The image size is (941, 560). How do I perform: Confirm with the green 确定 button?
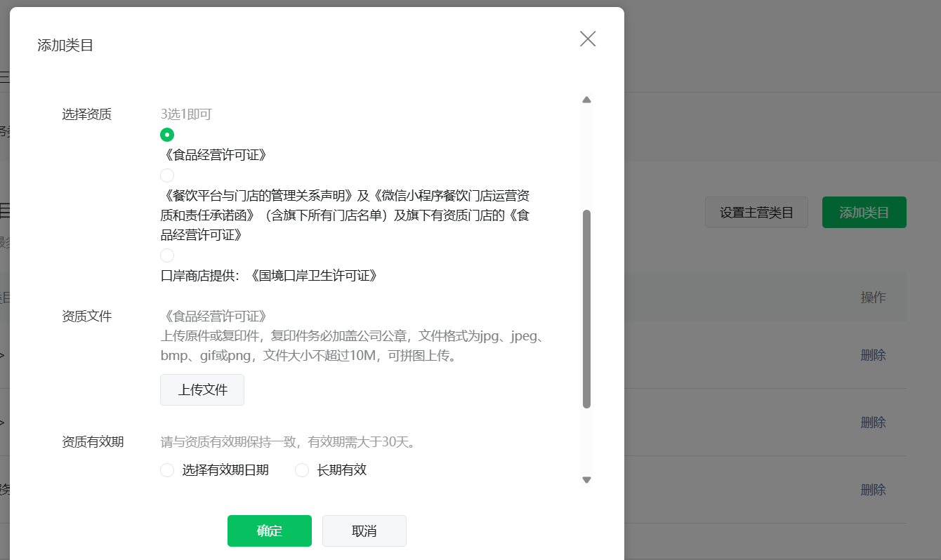click(269, 531)
